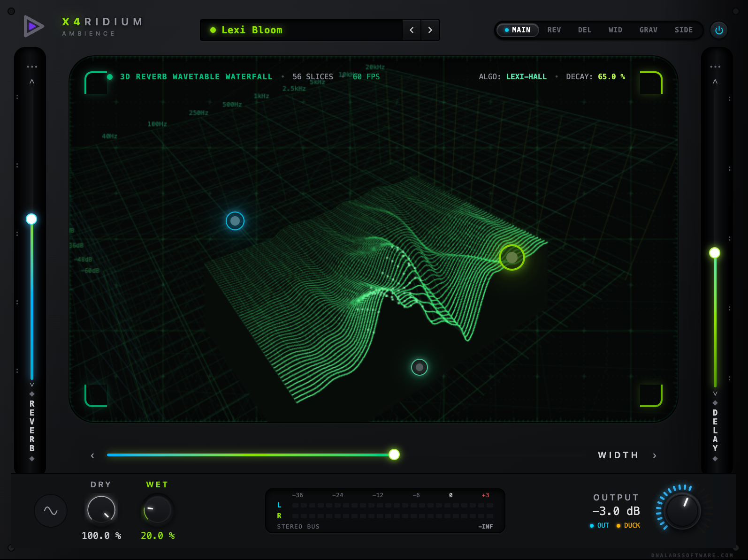Switch to the DEL tab
The image size is (748, 560).
[585, 30]
